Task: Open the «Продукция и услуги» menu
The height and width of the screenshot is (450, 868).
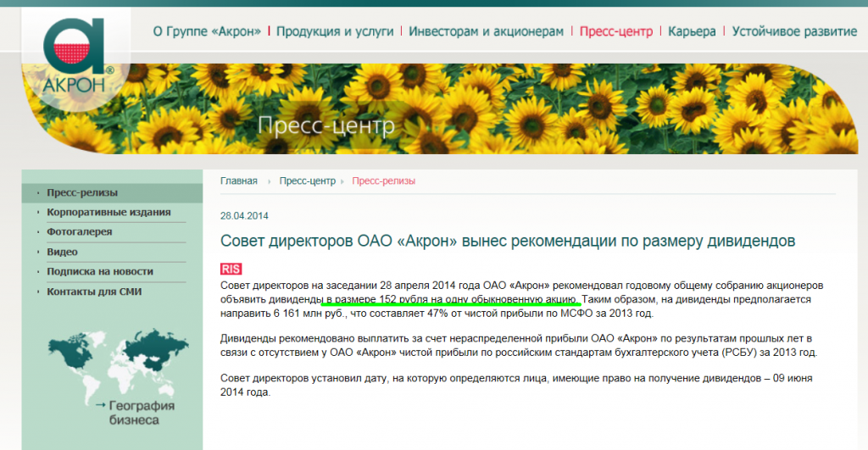Action: 335,31
